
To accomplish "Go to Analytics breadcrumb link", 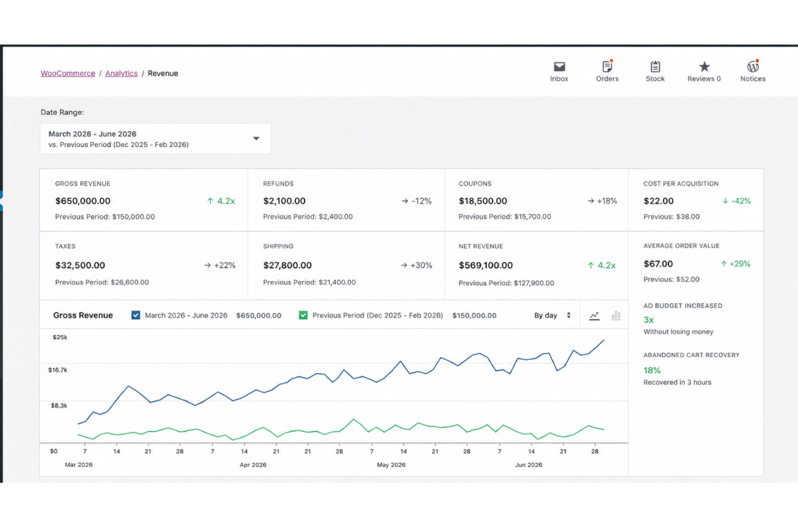I will click(122, 73).
